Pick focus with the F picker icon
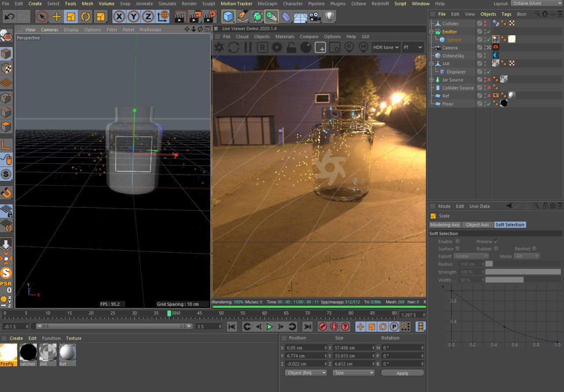This screenshot has width=564, height=392. (x=349, y=47)
